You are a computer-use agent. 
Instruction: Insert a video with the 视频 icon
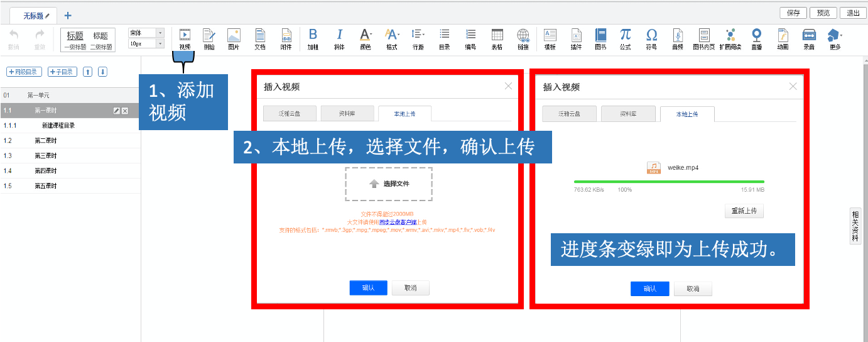point(185,35)
